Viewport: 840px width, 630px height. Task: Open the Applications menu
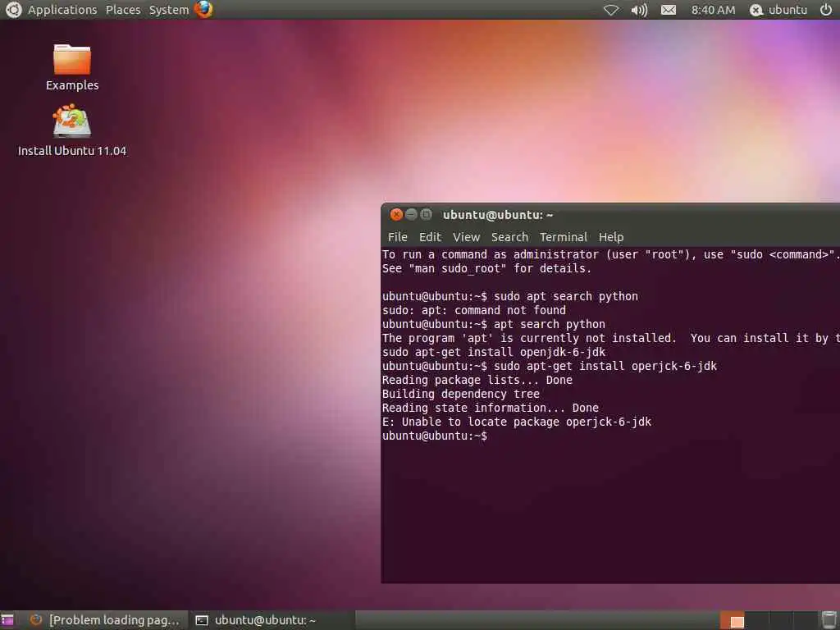point(62,10)
